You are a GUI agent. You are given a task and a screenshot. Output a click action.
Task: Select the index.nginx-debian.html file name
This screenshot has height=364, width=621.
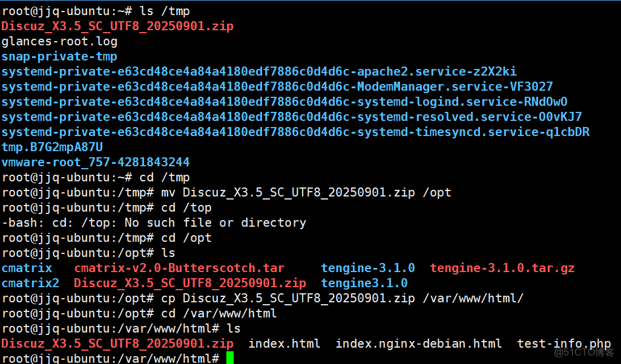coord(419,343)
